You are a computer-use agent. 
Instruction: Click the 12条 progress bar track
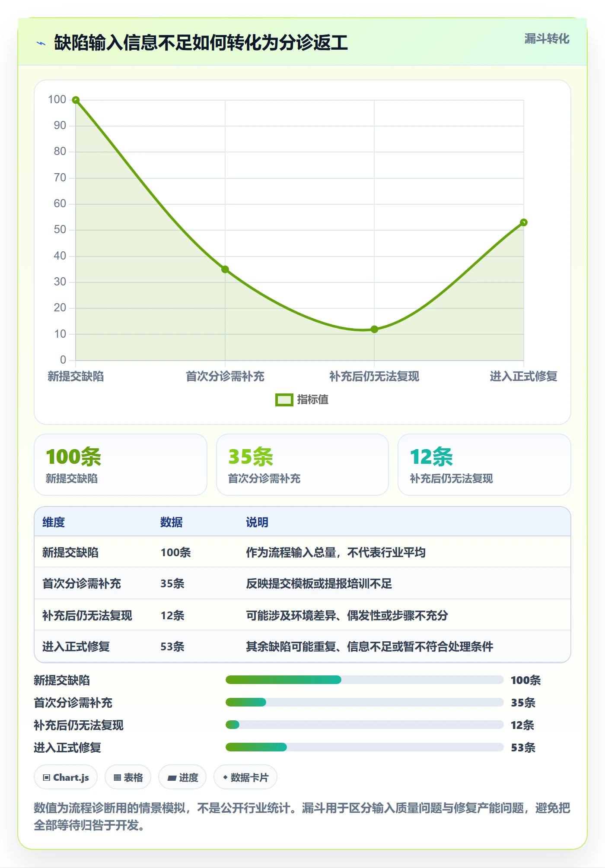(x=365, y=725)
